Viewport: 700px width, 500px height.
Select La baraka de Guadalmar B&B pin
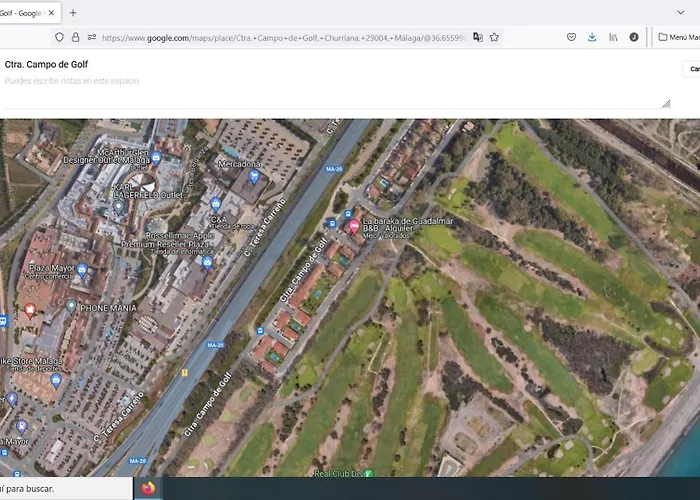coord(353,227)
